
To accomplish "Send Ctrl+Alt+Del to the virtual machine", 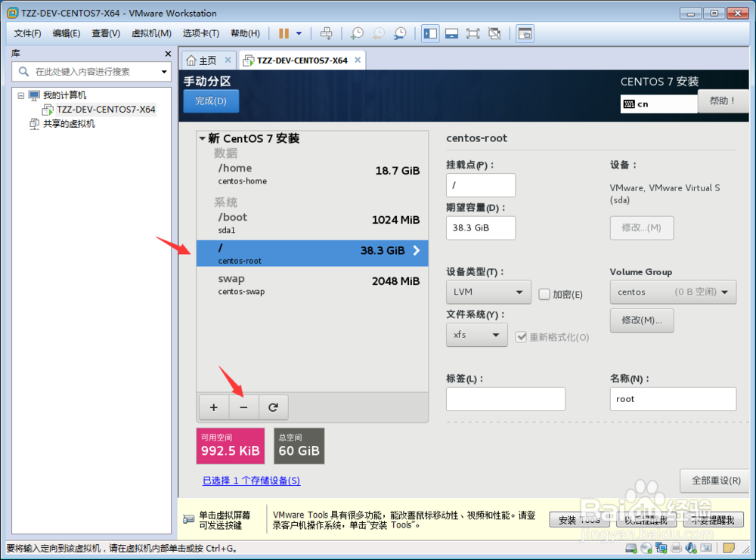I will tap(327, 33).
